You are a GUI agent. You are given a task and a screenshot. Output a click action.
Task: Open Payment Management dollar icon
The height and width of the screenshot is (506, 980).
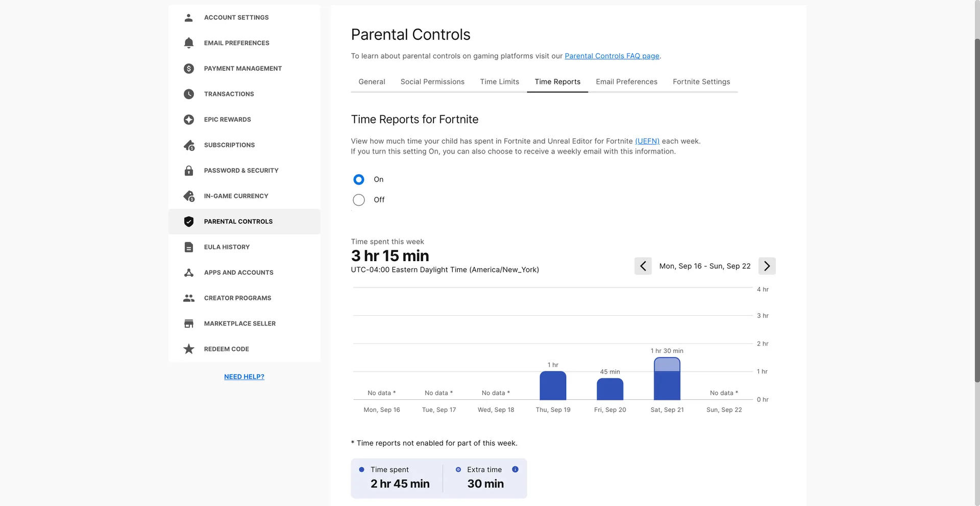(x=188, y=68)
